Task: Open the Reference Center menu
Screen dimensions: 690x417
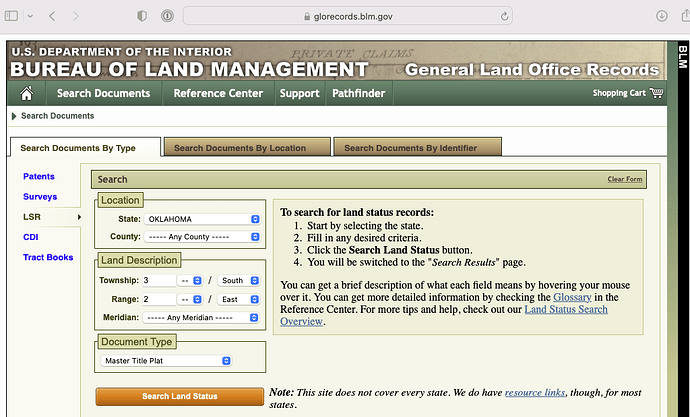Action: 218,93
